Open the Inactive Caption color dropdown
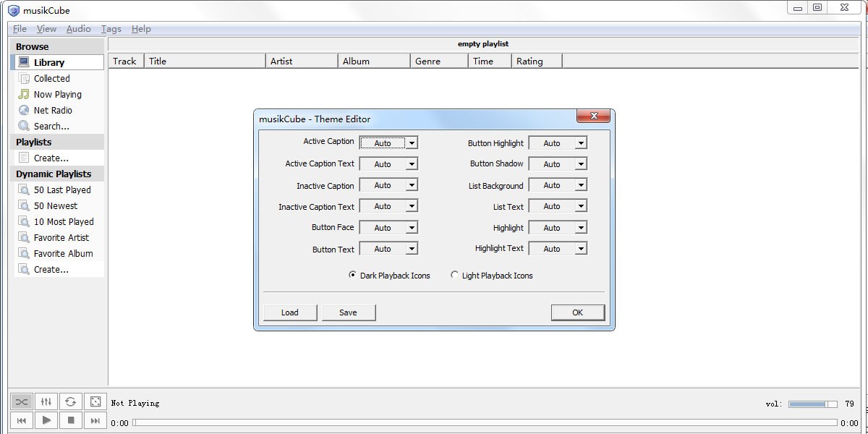868x434 pixels. click(x=388, y=185)
